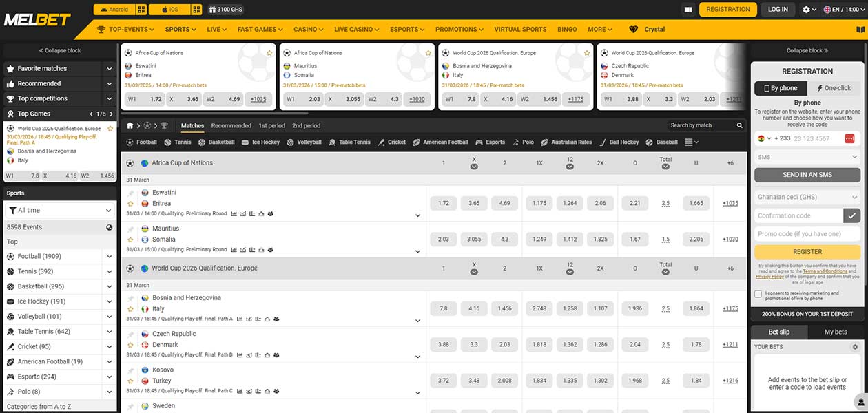Click the Esports filter icon
This screenshot has width=868, height=413.
[478, 142]
